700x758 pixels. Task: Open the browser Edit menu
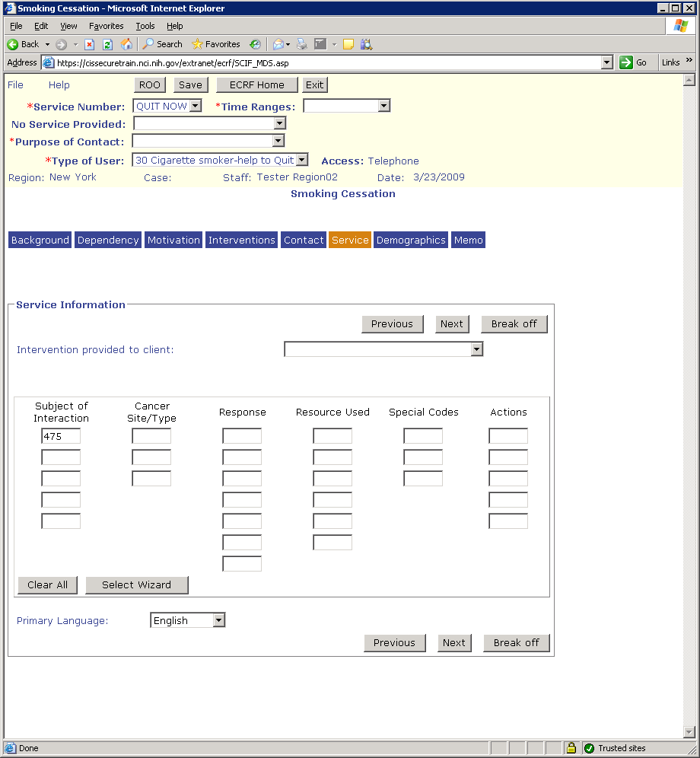(x=41, y=26)
